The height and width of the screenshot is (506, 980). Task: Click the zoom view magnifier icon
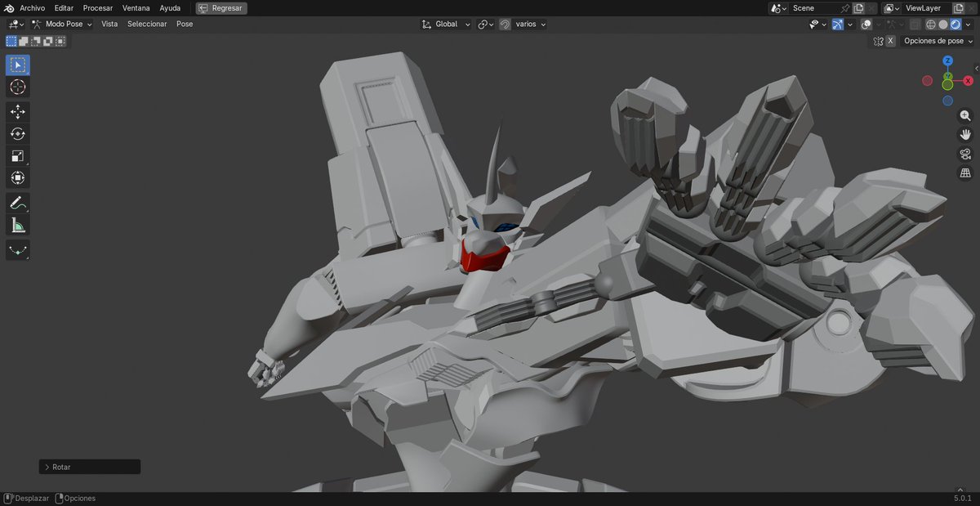point(965,116)
